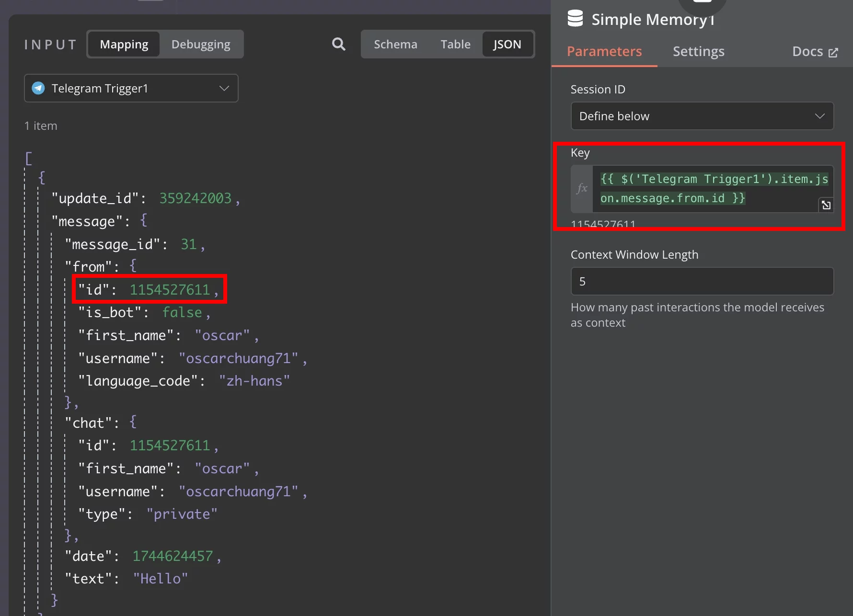Click the "text" value "Hello"
853x616 pixels.
click(161, 579)
